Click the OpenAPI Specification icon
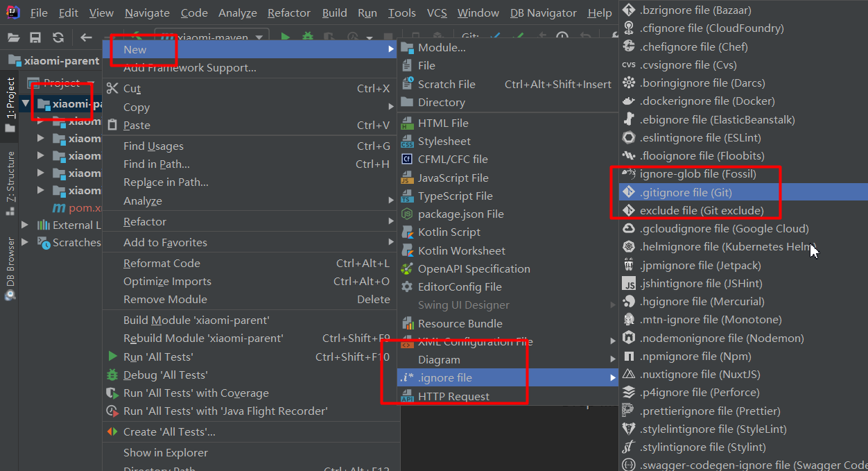The image size is (868, 471). point(407,268)
